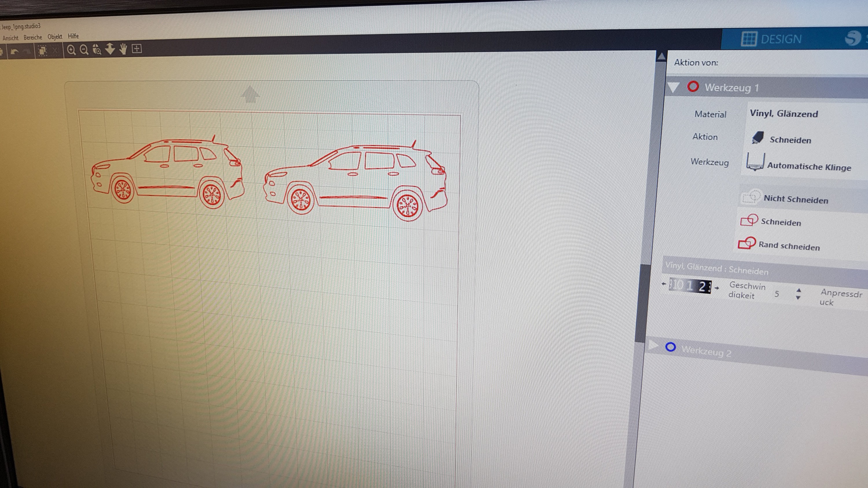Click the fit-to-window icon
The height and width of the screenshot is (488, 868).
(137, 49)
